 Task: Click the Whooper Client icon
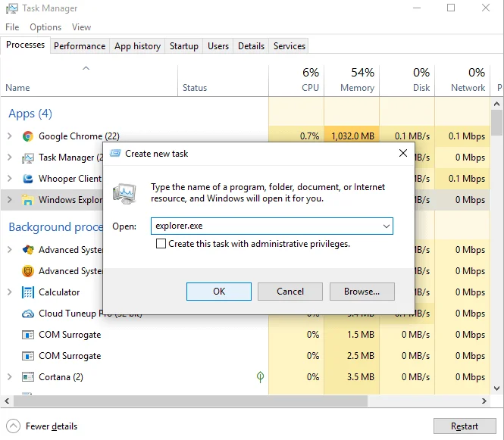click(28, 179)
